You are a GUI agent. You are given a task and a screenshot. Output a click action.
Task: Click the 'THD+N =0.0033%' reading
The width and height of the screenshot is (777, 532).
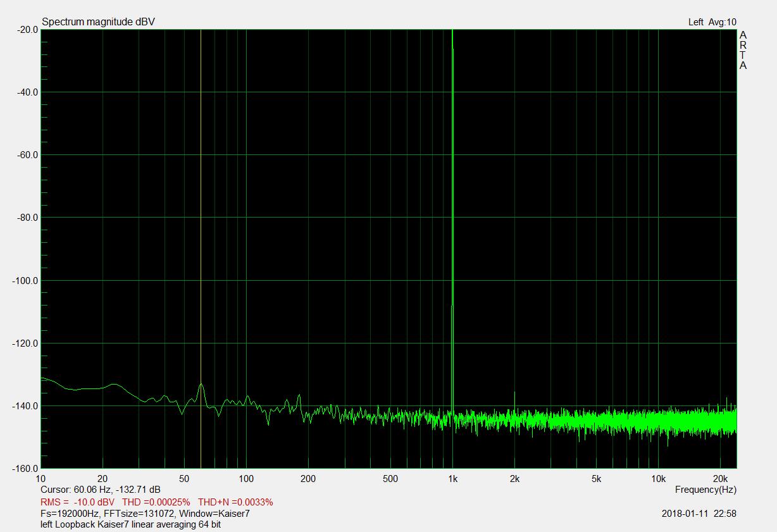pos(235,502)
